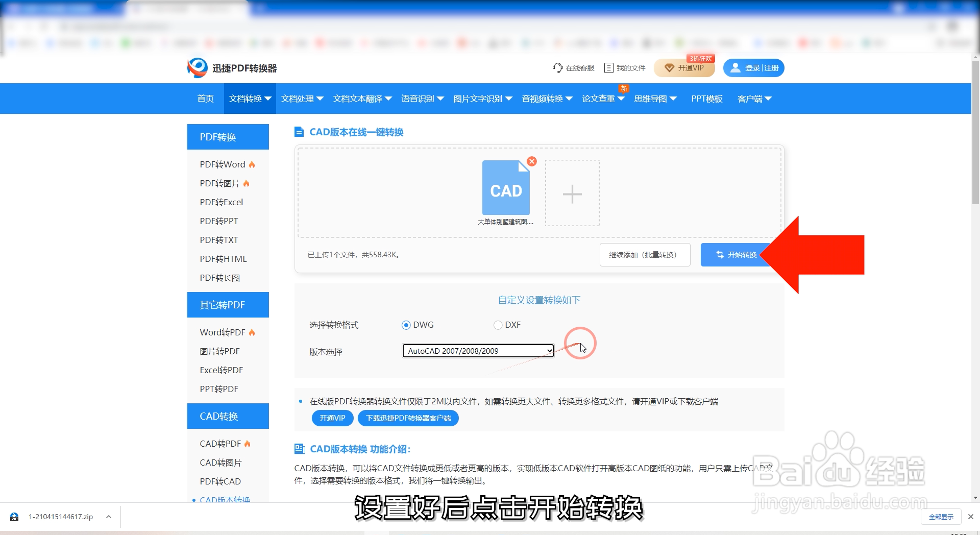Open 图片转PDF in sidebar
Image resolution: width=980 pixels, height=535 pixels.
220,351
